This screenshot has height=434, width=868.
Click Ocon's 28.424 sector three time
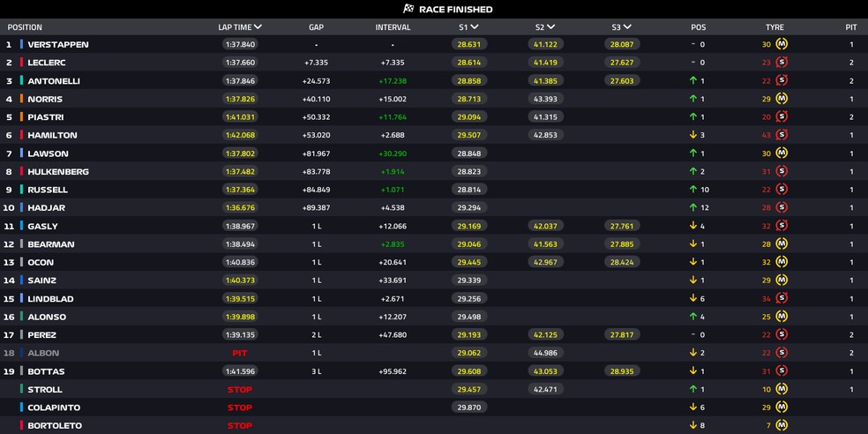coord(622,262)
